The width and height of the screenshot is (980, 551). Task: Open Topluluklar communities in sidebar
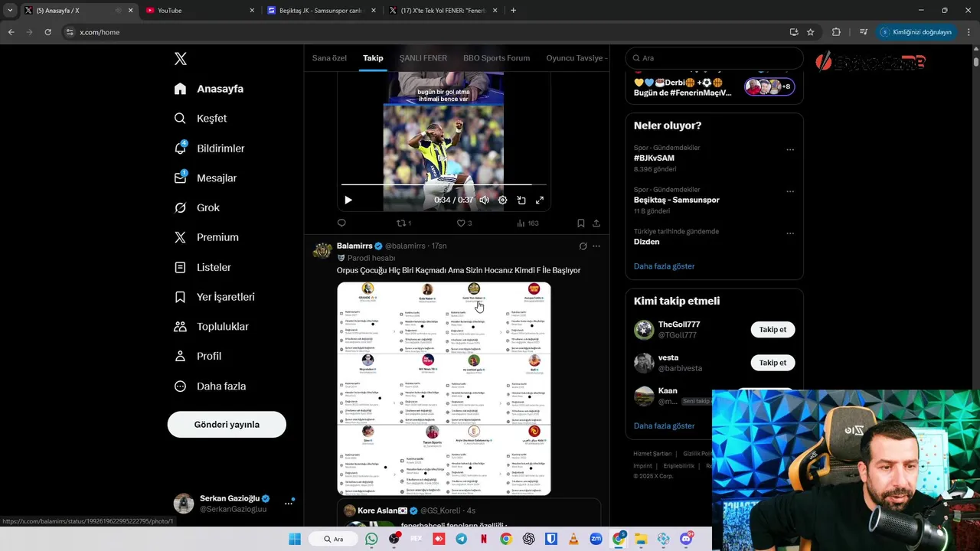211,327
